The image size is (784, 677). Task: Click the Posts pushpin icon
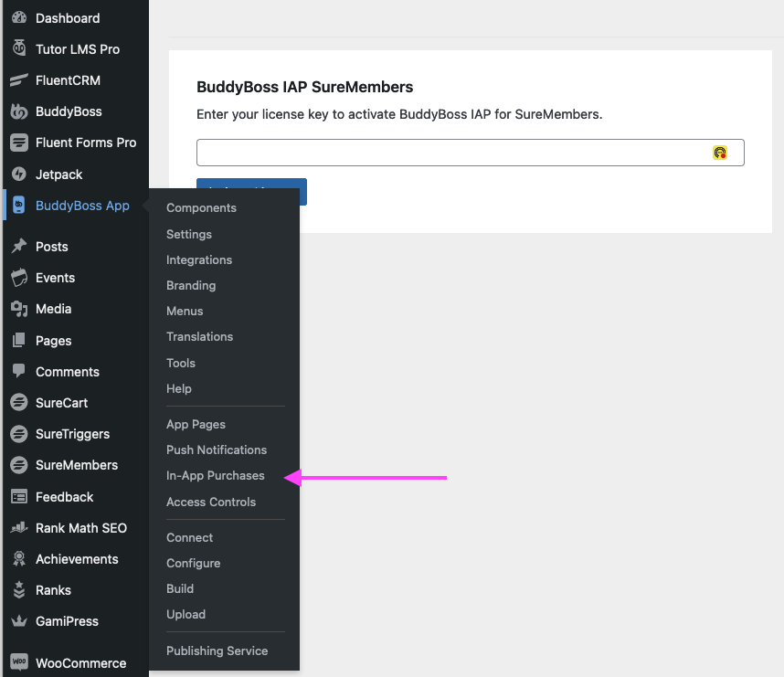(x=18, y=247)
